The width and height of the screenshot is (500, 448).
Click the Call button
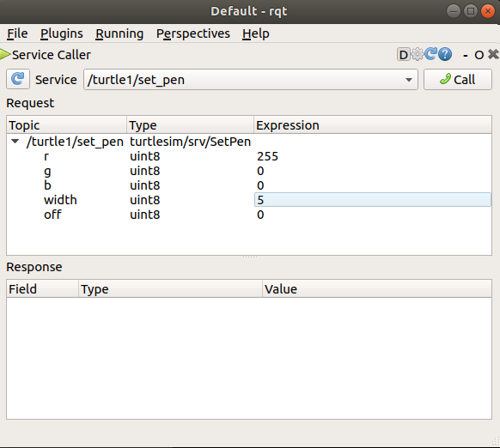[458, 80]
